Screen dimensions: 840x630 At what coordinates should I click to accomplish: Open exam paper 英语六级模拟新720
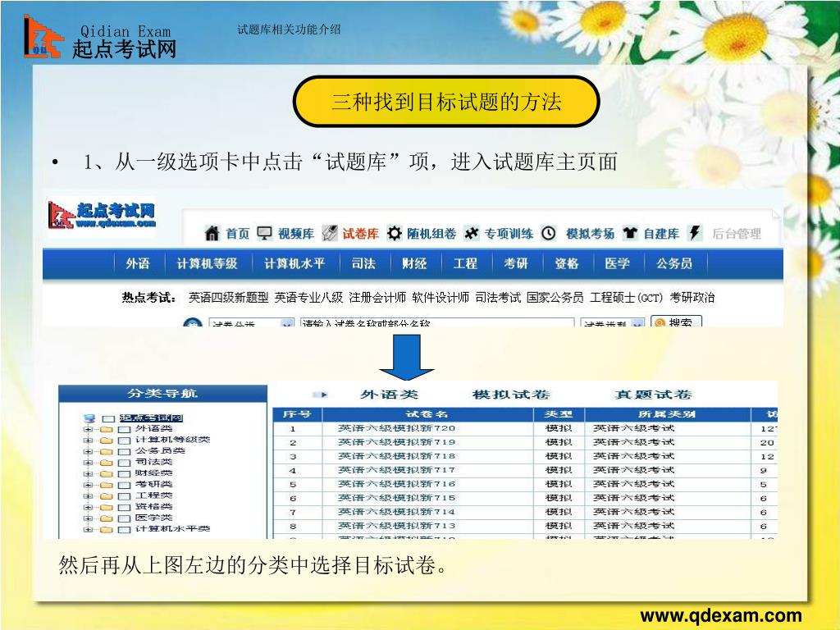click(396, 428)
